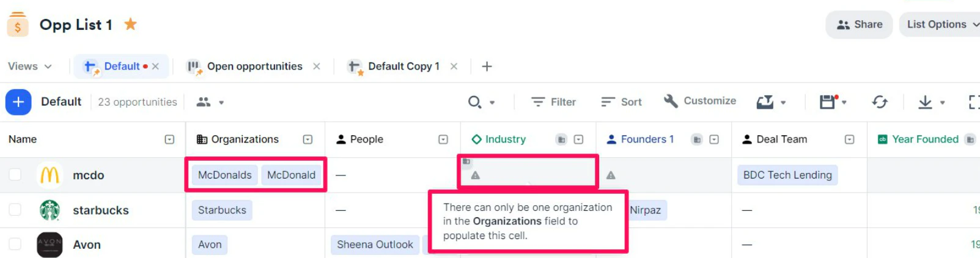The height and width of the screenshot is (258, 980).
Task: Expand the Views dropdown
Action: 29,66
